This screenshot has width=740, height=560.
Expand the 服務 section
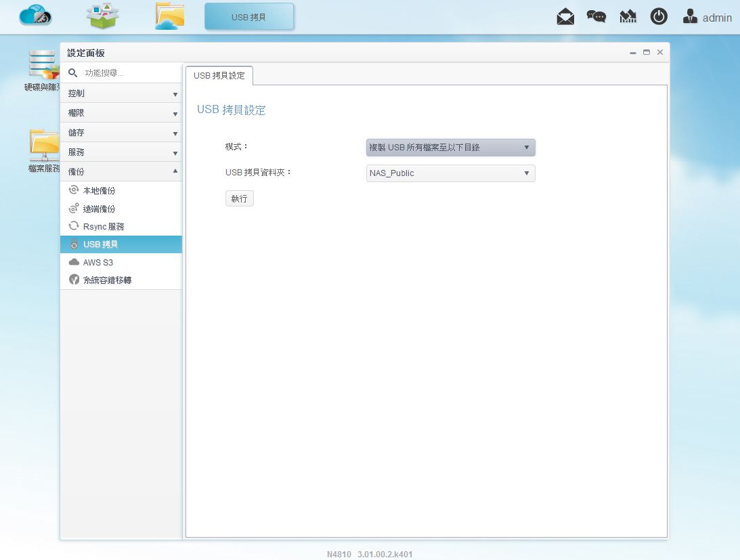point(121,152)
